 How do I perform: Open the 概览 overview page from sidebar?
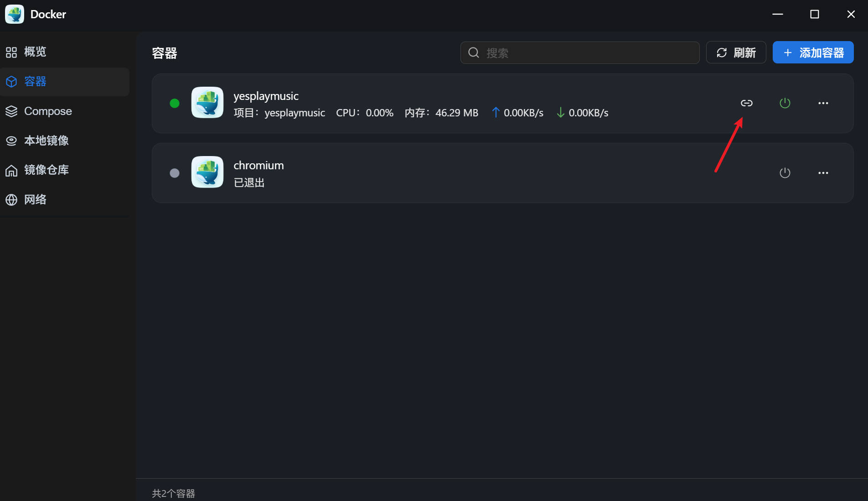(x=35, y=52)
